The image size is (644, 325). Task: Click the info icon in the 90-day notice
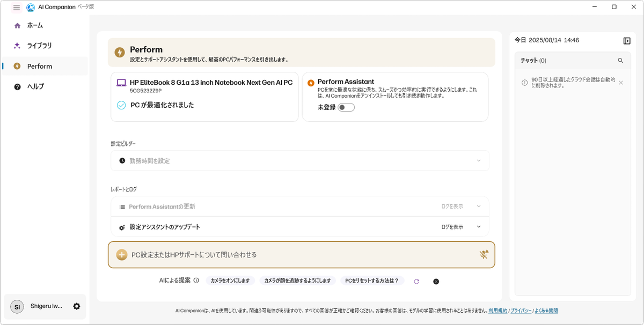(x=524, y=83)
